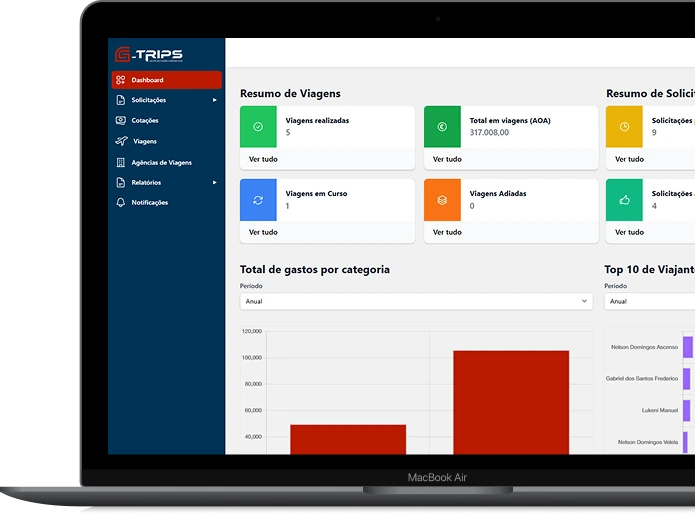Click the euro Total em viagens icon
Viewport: 695px width, 514px height.
[x=442, y=127]
